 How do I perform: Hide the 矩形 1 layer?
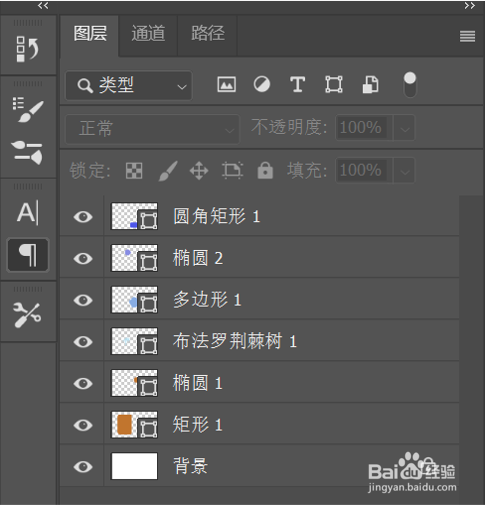pos(83,425)
